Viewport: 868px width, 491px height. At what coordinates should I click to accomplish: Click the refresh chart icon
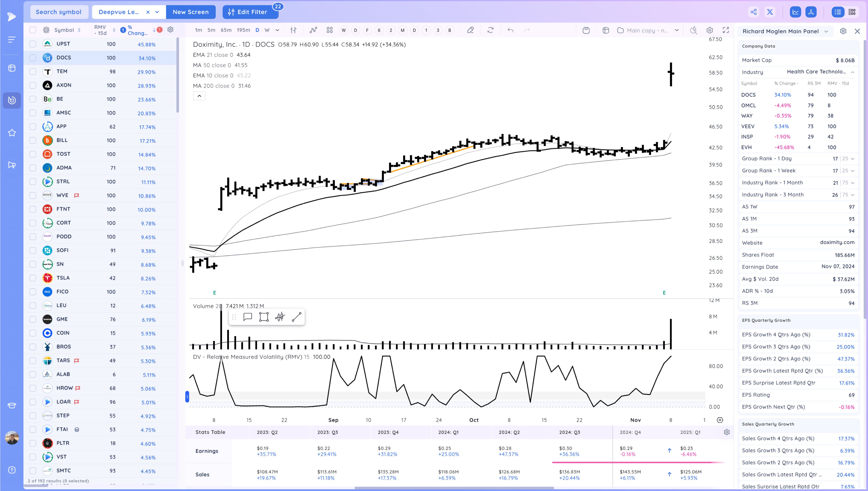pos(490,30)
